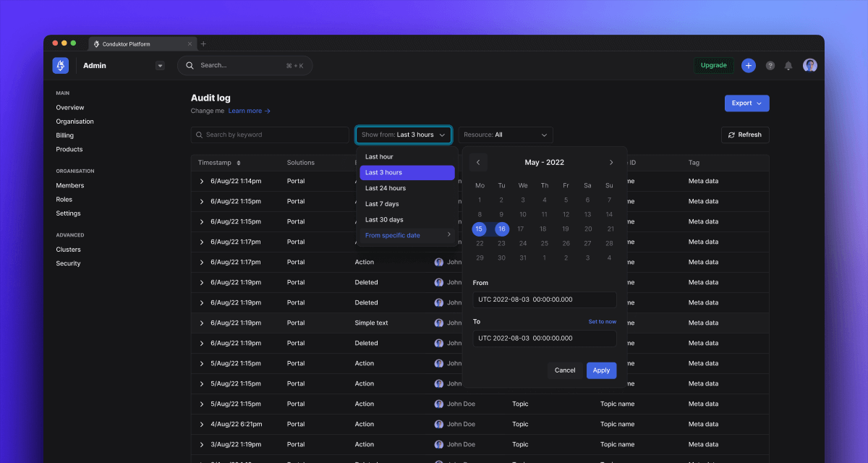Go to next month in calendar

(x=611, y=163)
